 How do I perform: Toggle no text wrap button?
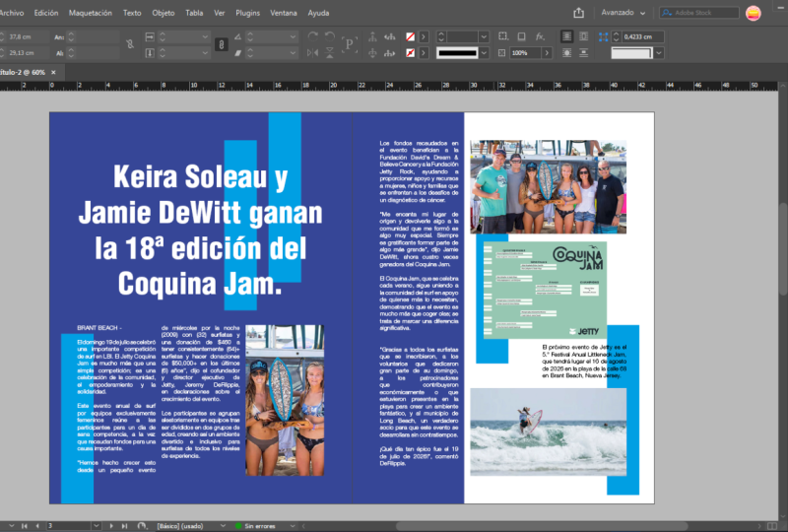pos(566,36)
